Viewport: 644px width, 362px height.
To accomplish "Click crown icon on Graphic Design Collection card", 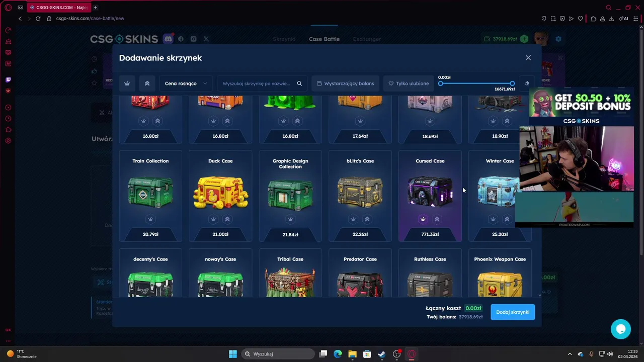I will [x=290, y=219].
